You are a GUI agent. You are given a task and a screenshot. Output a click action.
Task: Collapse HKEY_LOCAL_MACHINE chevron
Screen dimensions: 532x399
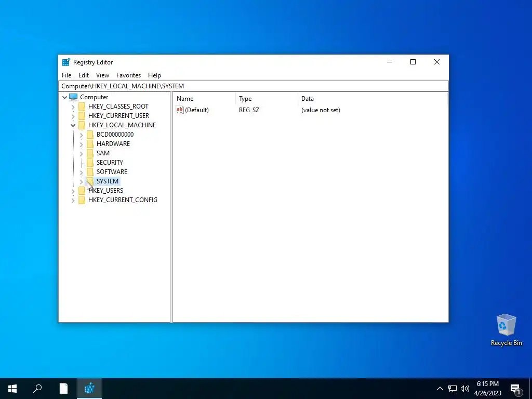pyautogui.click(x=73, y=126)
